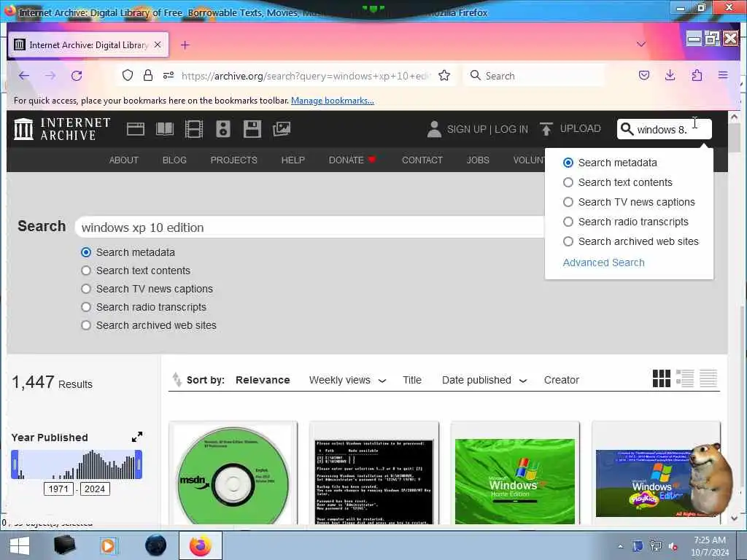Screen dimensions: 747x560
Task: Switch to extended list view icon
Action: pyautogui.click(x=685, y=378)
